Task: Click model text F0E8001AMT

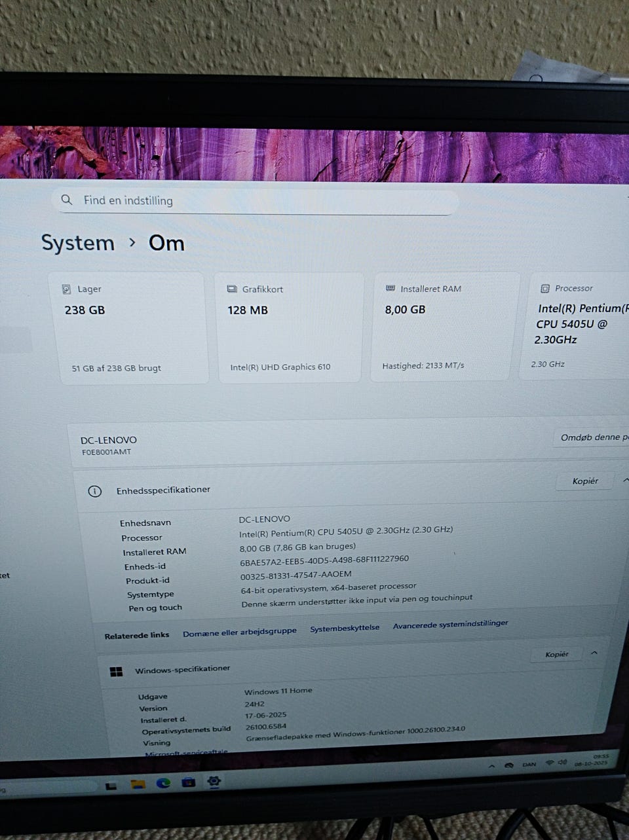Action: tap(106, 452)
